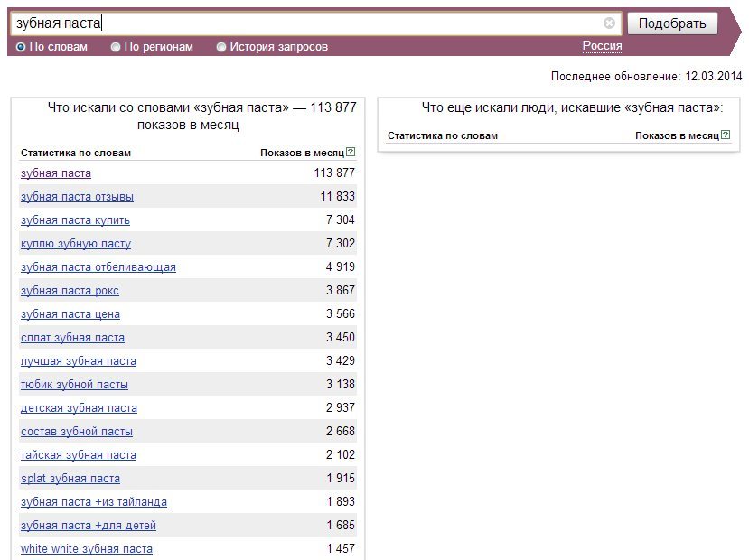The height and width of the screenshot is (560, 749).
Task: Click left 'Статистика по словам' column header
Action: [76, 153]
